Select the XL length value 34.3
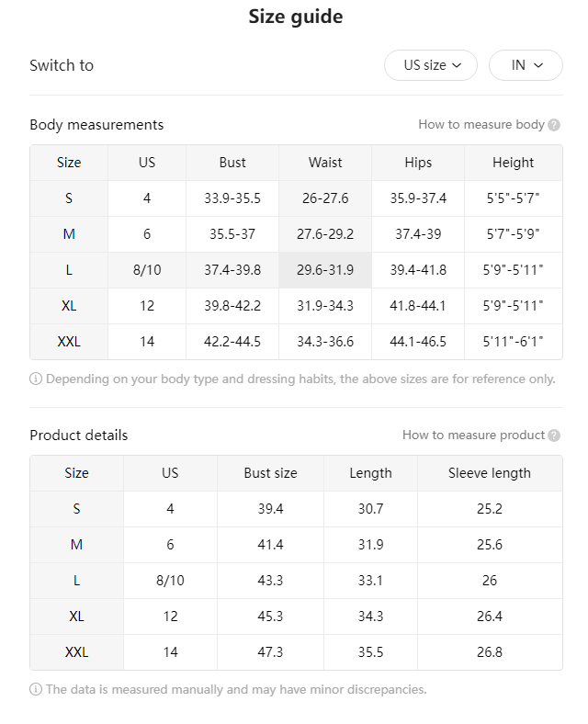The height and width of the screenshot is (724, 588). tap(370, 617)
